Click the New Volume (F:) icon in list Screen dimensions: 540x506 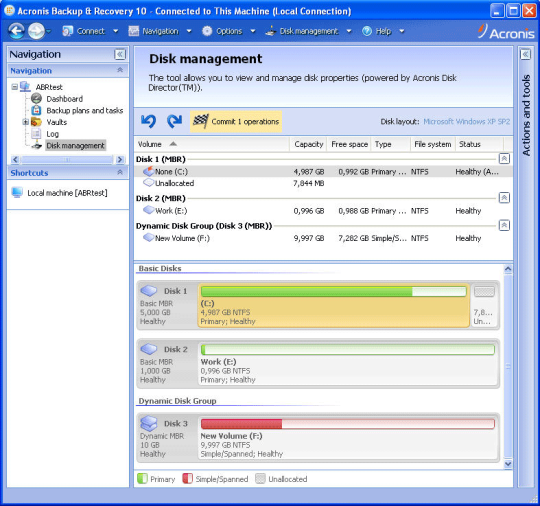click(148, 237)
